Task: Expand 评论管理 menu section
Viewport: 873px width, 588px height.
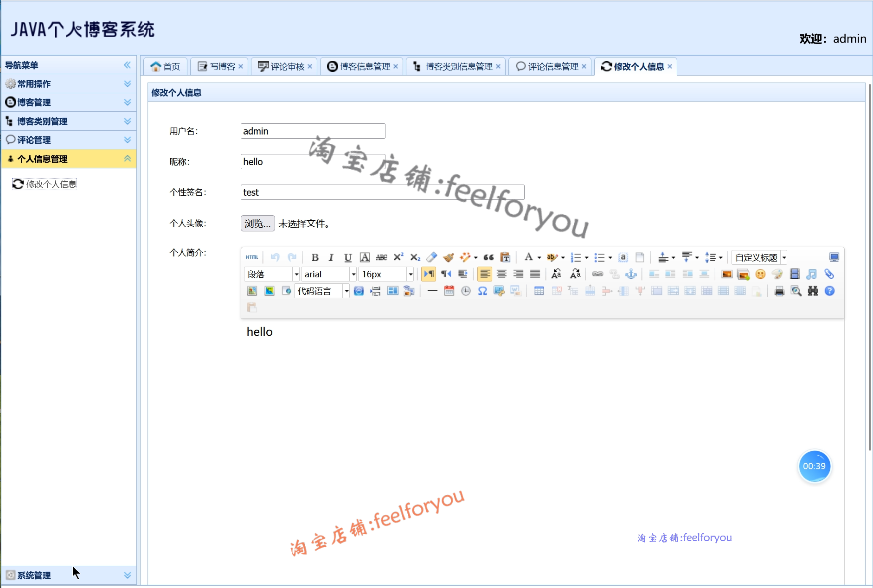Action: pyautogui.click(x=69, y=140)
